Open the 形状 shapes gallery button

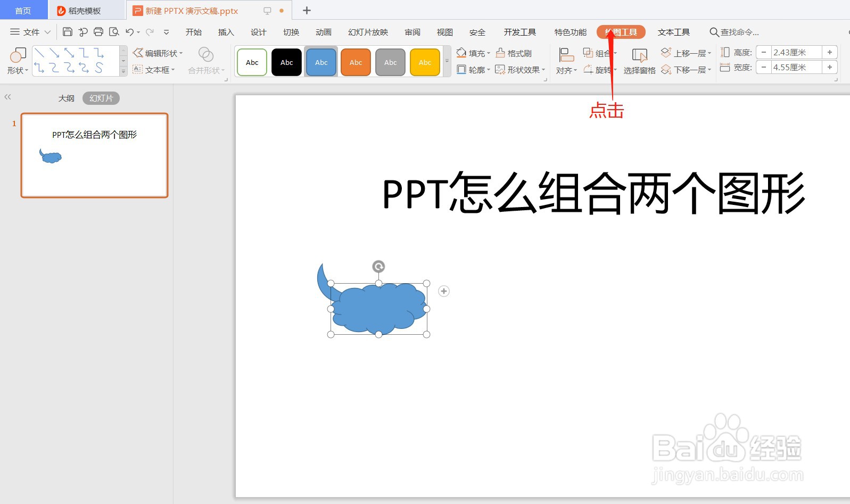tap(18, 61)
